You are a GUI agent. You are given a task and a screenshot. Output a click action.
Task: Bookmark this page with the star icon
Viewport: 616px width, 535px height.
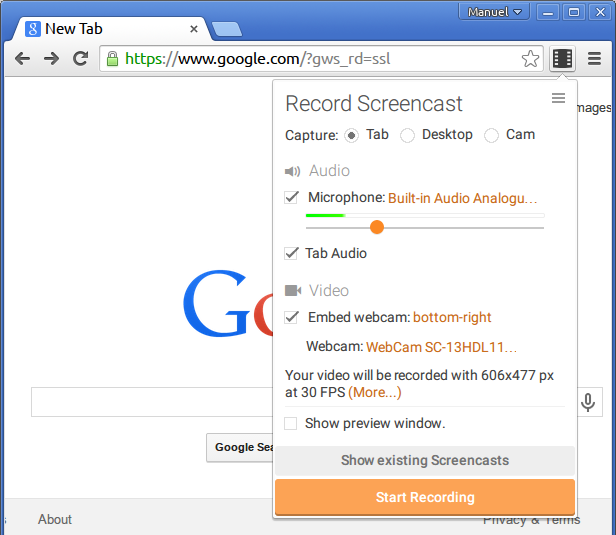pos(530,59)
